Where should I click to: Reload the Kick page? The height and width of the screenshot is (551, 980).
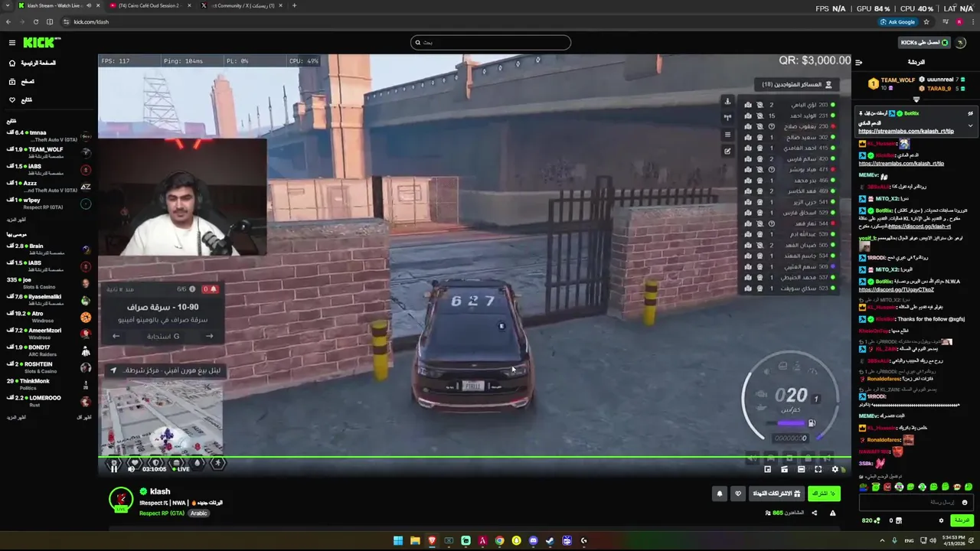(x=35, y=21)
